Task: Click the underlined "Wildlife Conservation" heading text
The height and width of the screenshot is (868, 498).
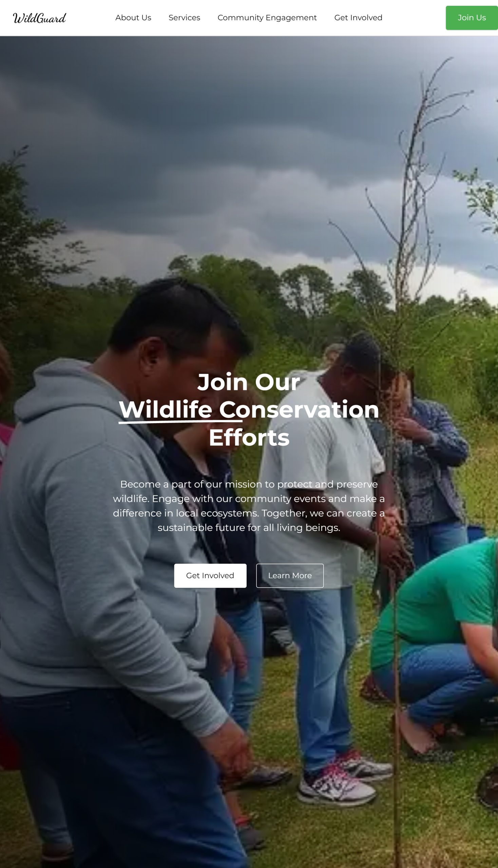Action: 249,410
